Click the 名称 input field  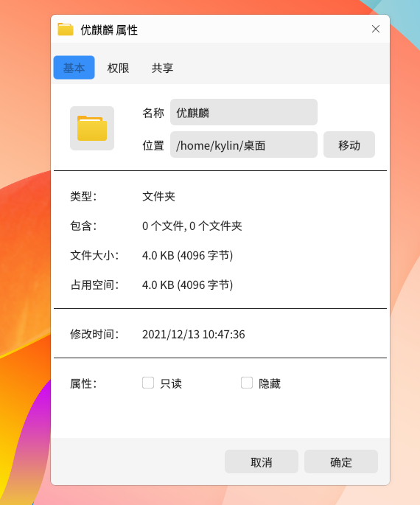pyautogui.click(x=244, y=112)
